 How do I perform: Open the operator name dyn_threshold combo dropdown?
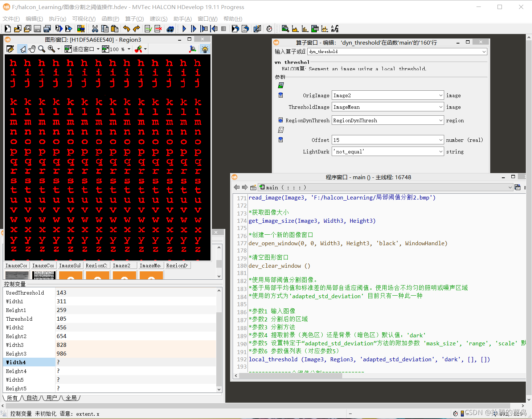[484, 52]
